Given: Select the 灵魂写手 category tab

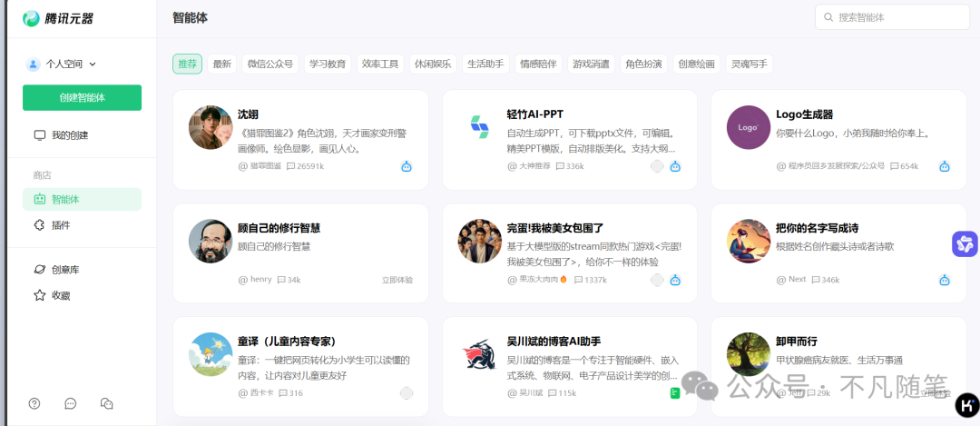Looking at the screenshot, I should (750, 64).
